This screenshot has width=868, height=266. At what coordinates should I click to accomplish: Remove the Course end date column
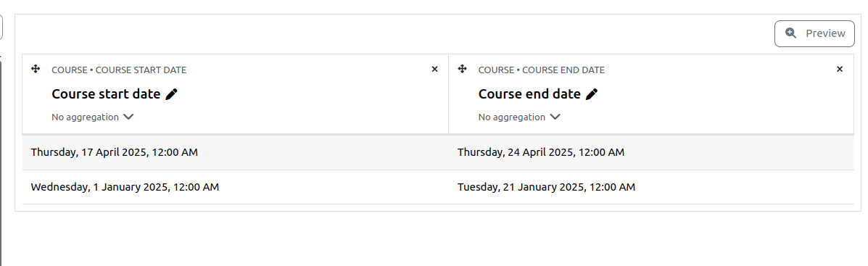tap(840, 69)
